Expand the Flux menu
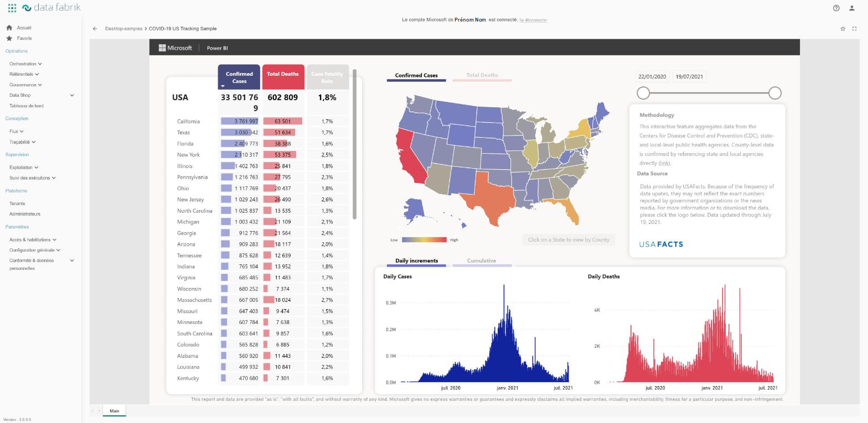Image resolution: width=868 pixels, height=423 pixels. (x=16, y=131)
